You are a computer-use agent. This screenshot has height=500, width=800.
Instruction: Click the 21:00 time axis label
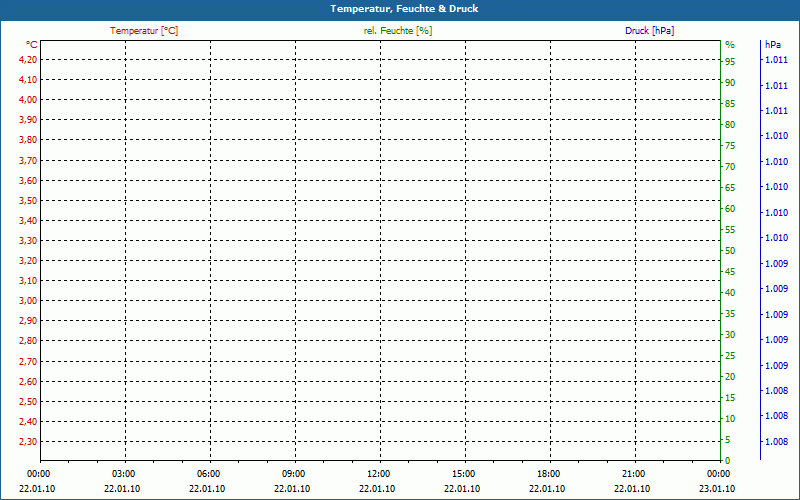click(633, 474)
